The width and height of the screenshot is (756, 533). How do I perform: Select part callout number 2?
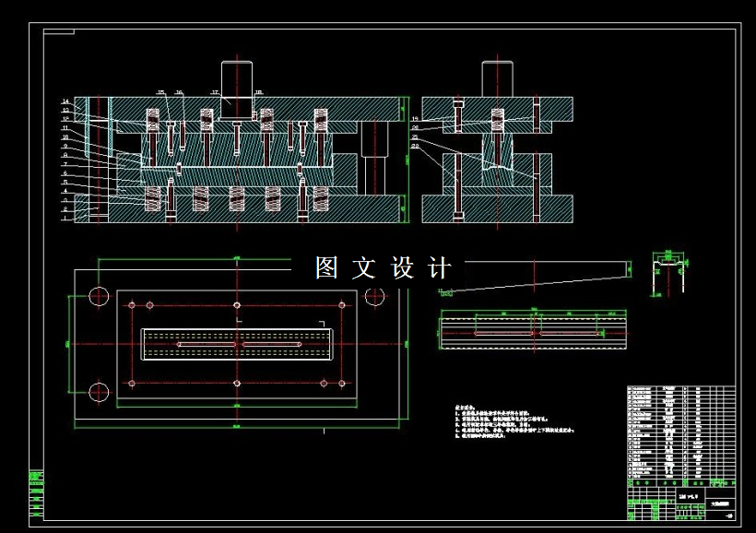click(65, 208)
